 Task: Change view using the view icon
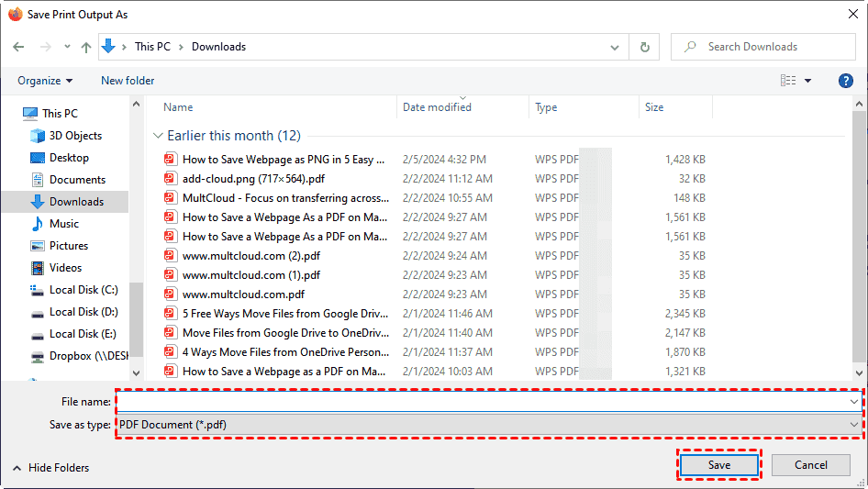click(788, 81)
